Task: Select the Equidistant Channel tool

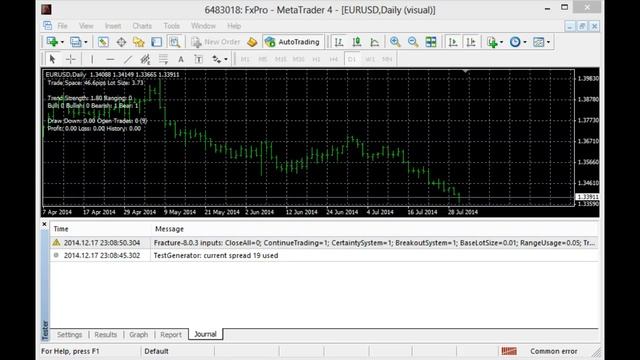Action: (145, 59)
